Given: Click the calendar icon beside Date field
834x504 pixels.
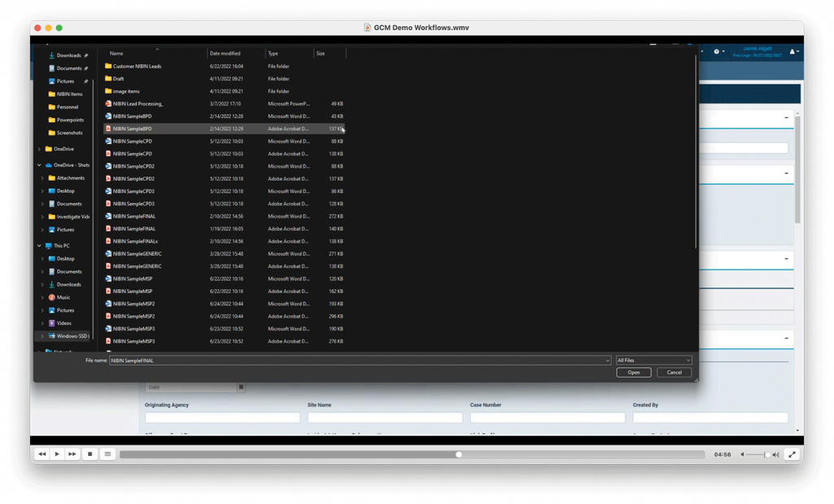Looking at the screenshot, I should pyautogui.click(x=240, y=387).
